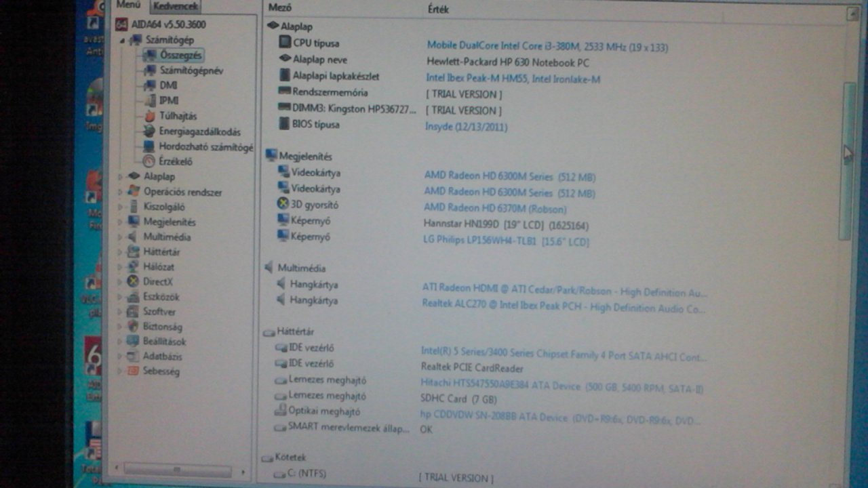Expand the Operációs rendszer node
This screenshot has width=868, height=488.
click(121, 192)
